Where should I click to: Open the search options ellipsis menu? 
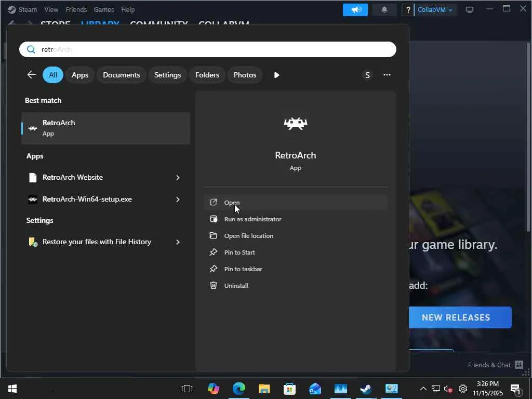coord(387,75)
